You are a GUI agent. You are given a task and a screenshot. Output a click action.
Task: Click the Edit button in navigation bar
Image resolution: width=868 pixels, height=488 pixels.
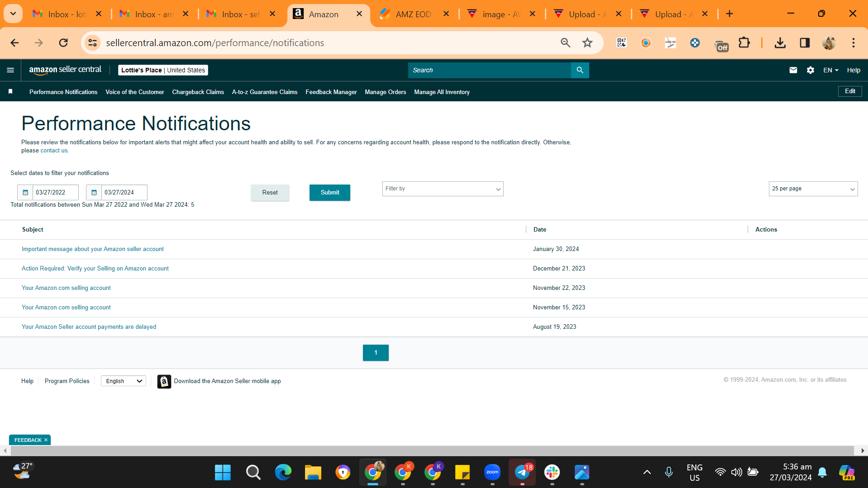tap(850, 91)
